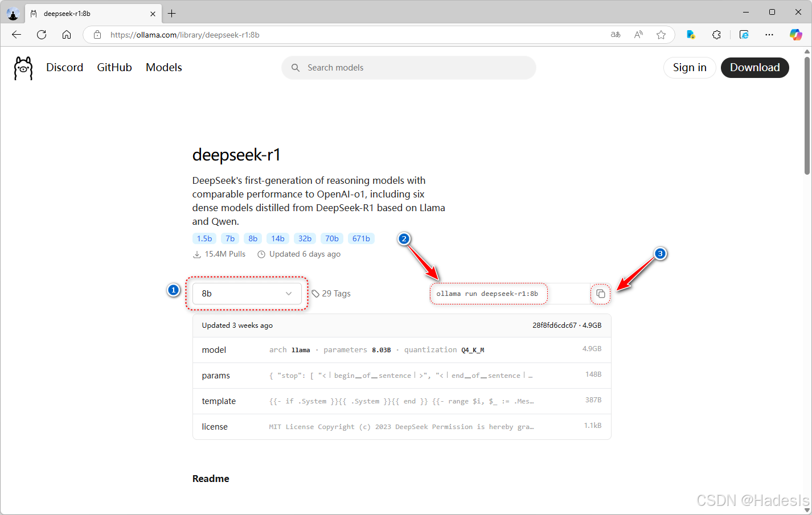This screenshot has width=812, height=515.
Task: Expand the 8b model size dropdown
Action: pyautogui.click(x=247, y=294)
